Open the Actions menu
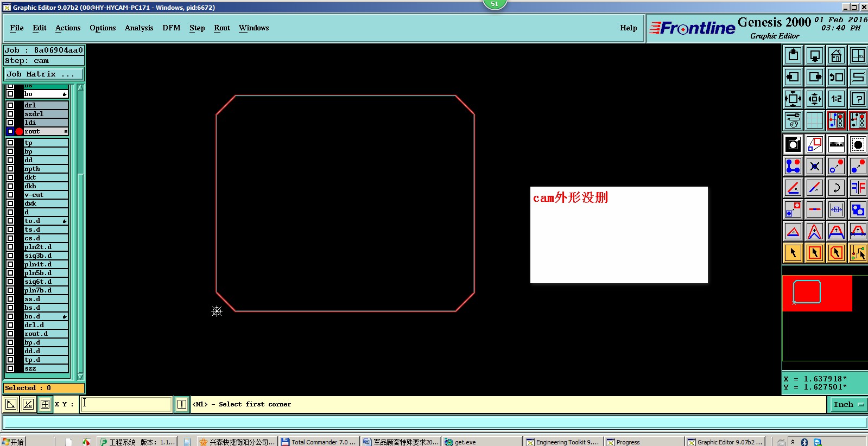The width and height of the screenshot is (868, 446). click(x=68, y=28)
